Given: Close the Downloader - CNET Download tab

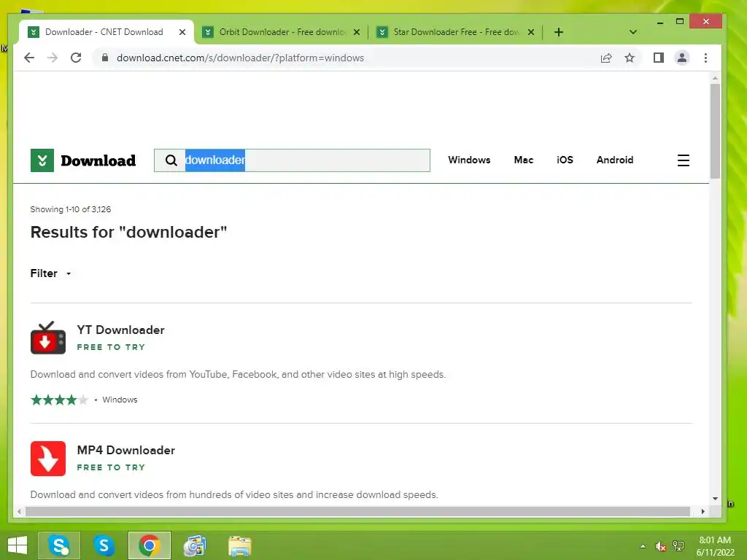Looking at the screenshot, I should pyautogui.click(x=182, y=32).
